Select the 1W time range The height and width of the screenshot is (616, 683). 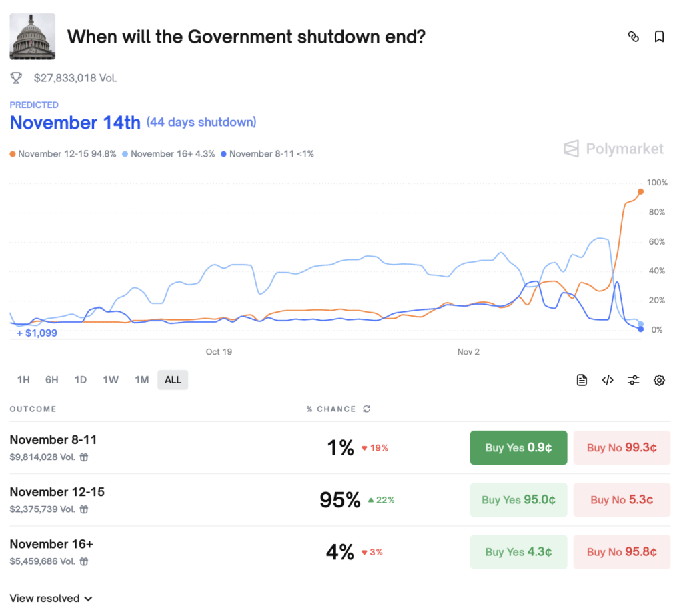[x=111, y=380]
